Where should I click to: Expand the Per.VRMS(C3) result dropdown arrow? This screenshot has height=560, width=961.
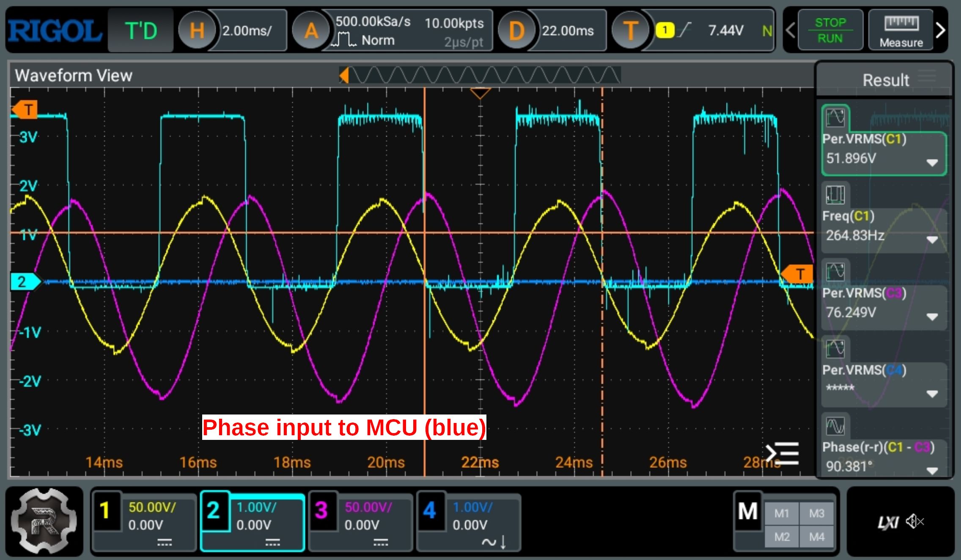coord(932,317)
